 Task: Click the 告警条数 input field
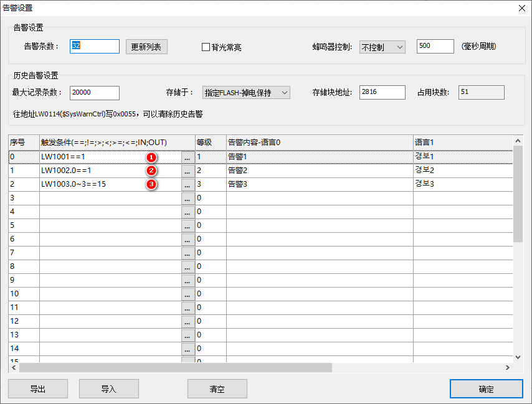[x=94, y=47]
